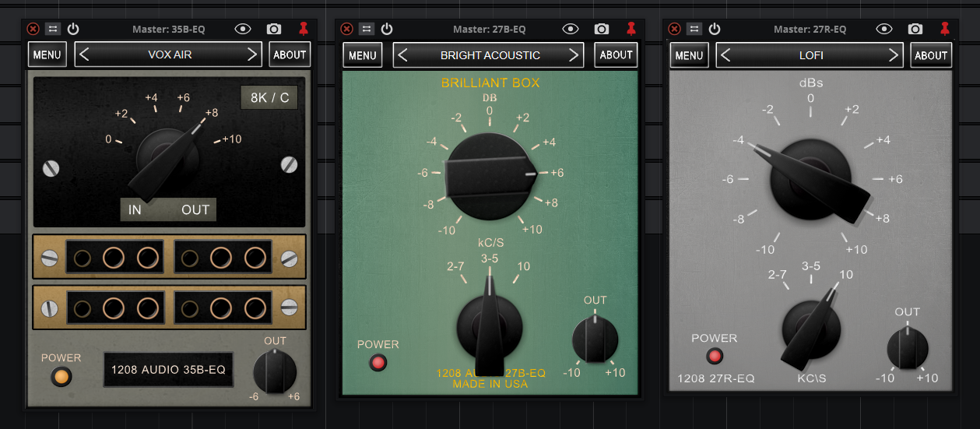The width and height of the screenshot is (980, 429).
Task: Open MENU in the 27B-EQ plugin
Action: pyautogui.click(x=362, y=55)
